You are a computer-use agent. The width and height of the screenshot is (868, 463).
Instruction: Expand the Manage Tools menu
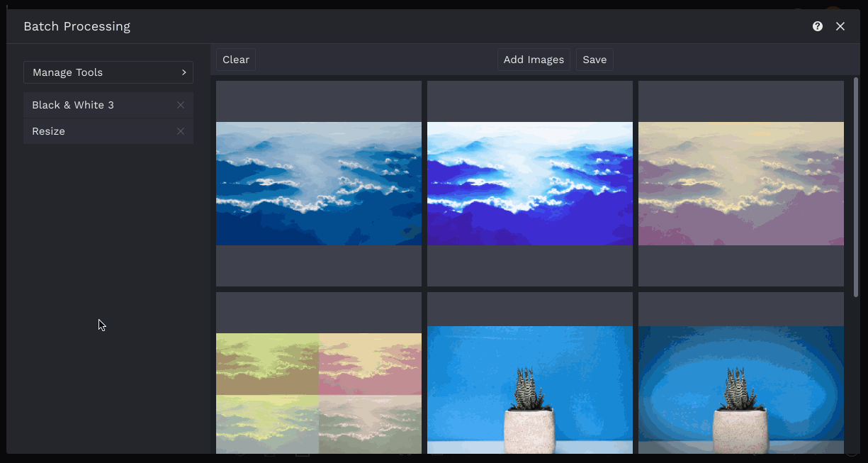point(108,72)
